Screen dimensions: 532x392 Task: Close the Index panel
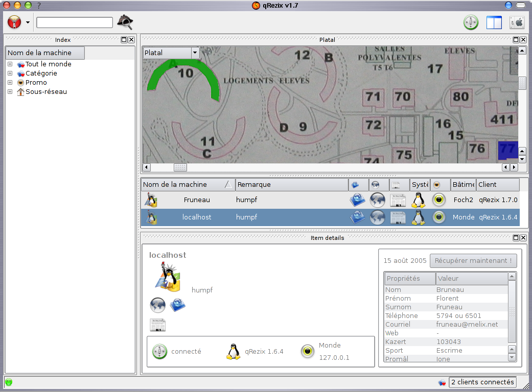pyautogui.click(x=131, y=40)
